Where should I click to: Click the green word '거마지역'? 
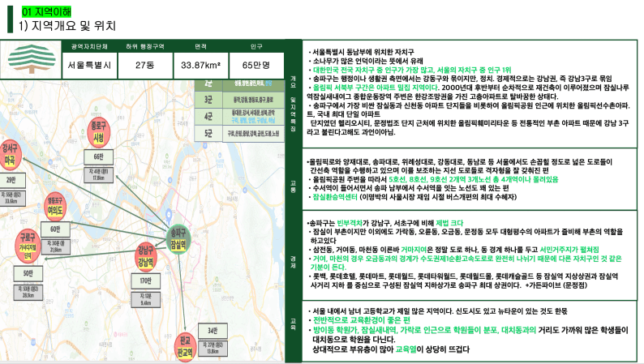coord(414,250)
